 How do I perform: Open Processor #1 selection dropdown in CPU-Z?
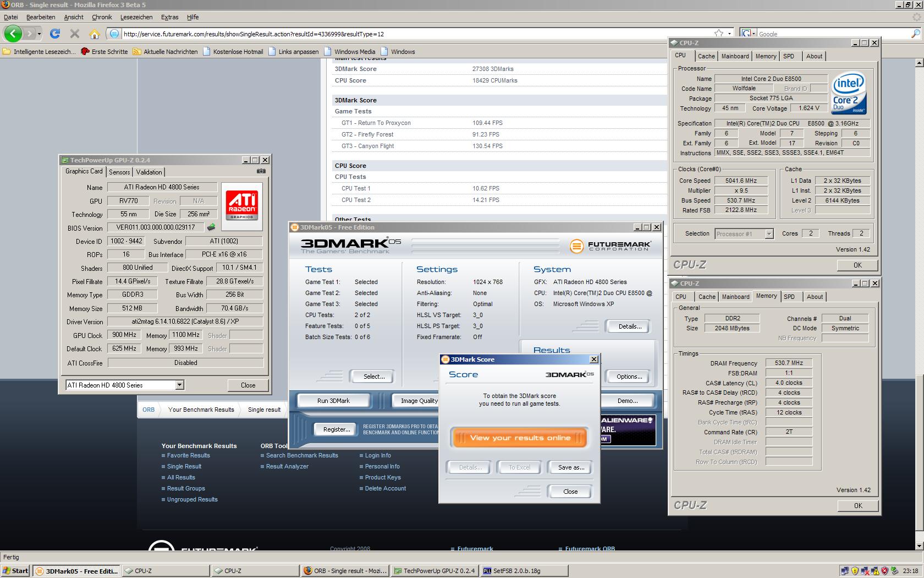click(769, 233)
